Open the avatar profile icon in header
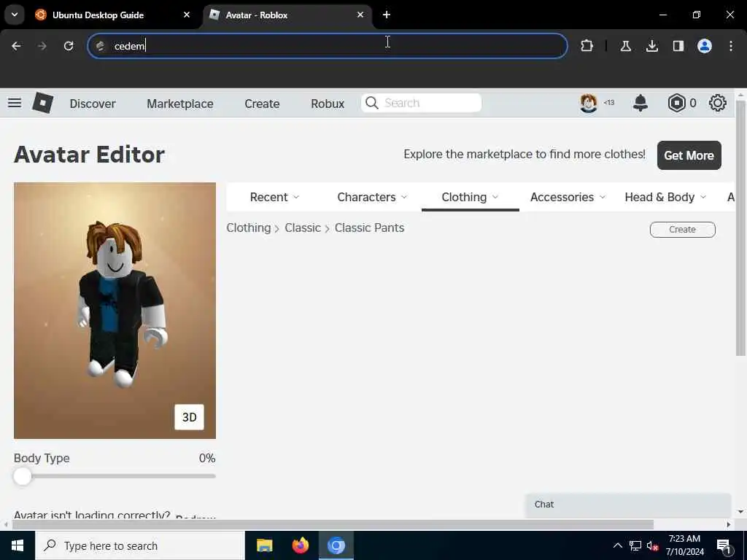Screen dimensions: 747x560 tap(589, 103)
